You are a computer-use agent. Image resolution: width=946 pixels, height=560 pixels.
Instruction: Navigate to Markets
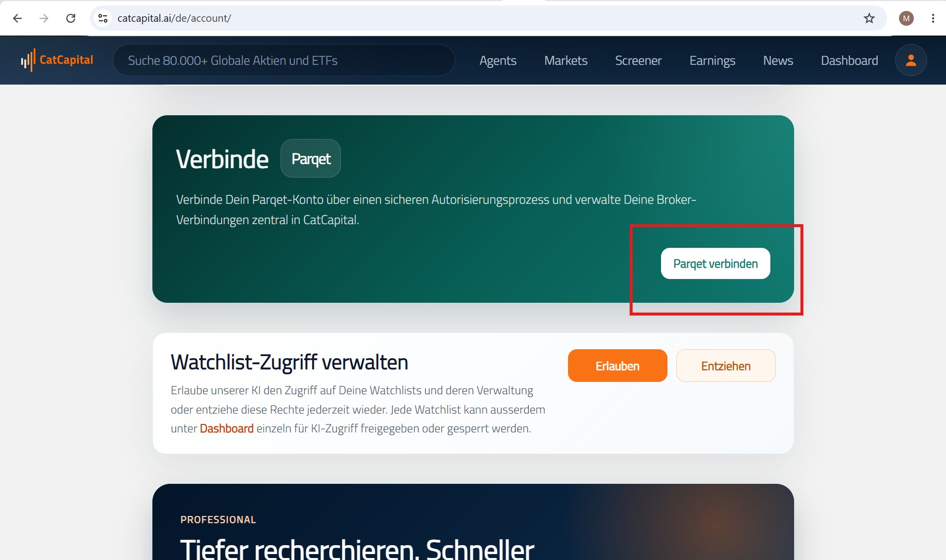[x=566, y=60]
